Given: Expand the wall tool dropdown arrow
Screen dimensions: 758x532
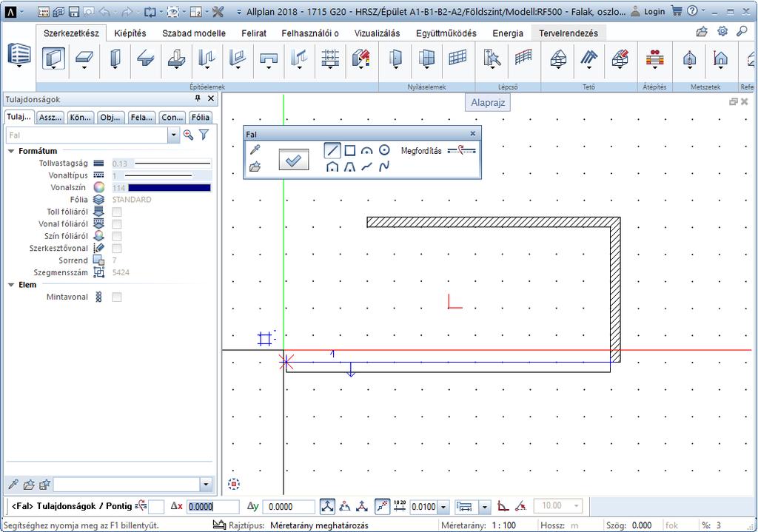Looking at the screenshot, I should pyautogui.click(x=53, y=67).
